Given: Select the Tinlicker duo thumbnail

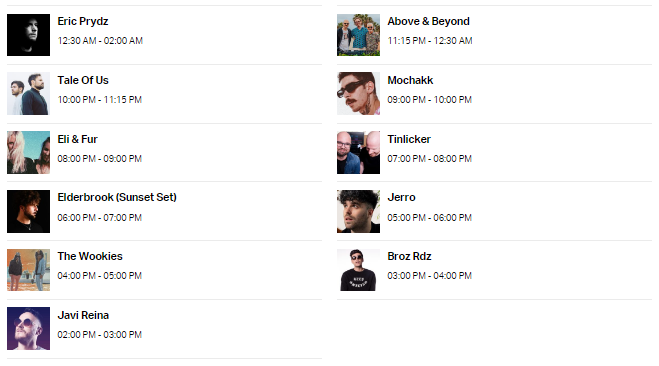Looking at the screenshot, I should point(358,153).
